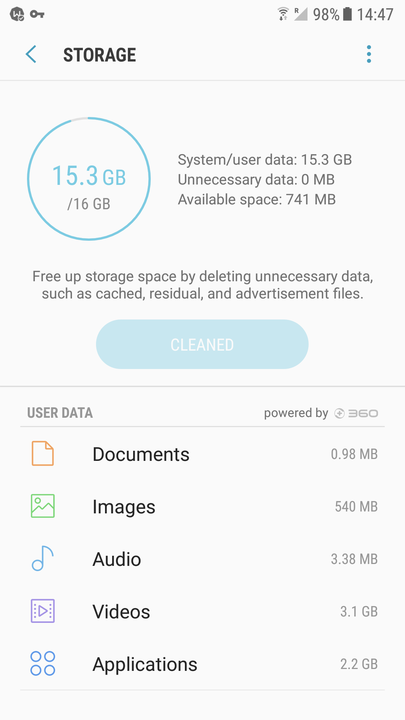Tap the Applications four-circle icon
Screen dimensions: 405x720
[x=43, y=664]
